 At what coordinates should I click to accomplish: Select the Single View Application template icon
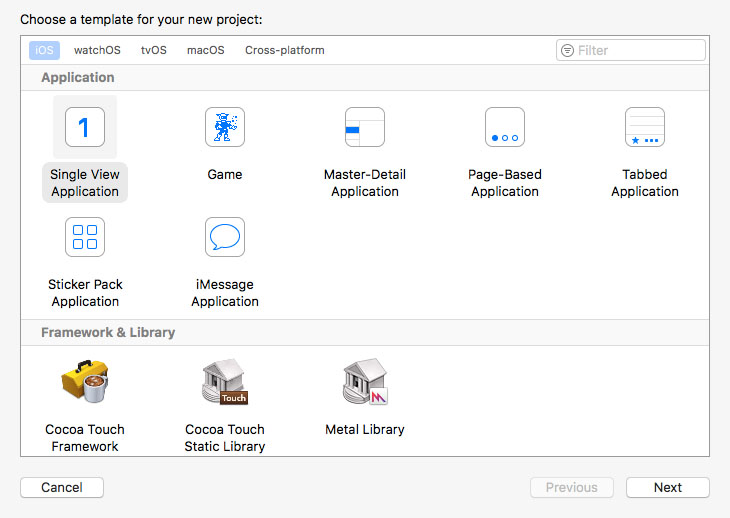tap(85, 127)
